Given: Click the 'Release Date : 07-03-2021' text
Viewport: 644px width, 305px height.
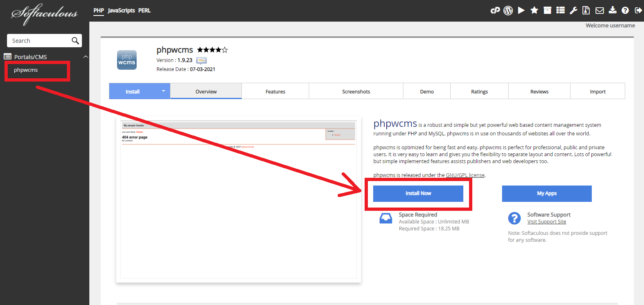Looking at the screenshot, I should 186,69.
